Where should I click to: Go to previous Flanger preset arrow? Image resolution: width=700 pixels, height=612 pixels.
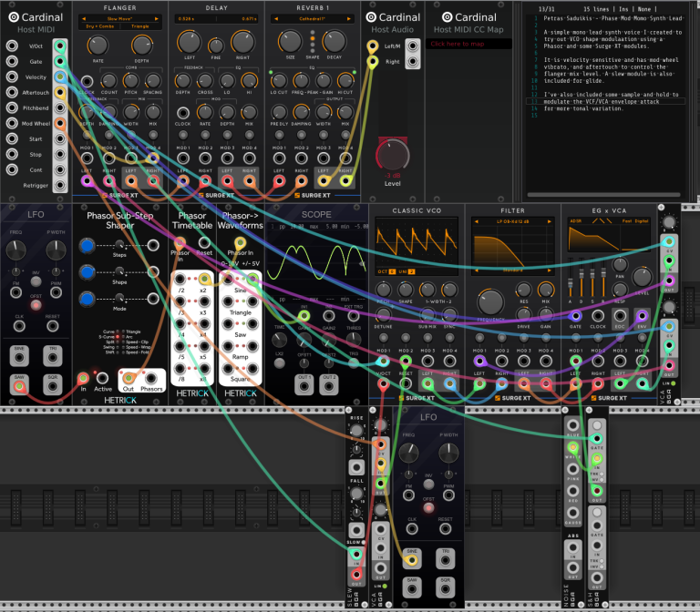(84, 19)
